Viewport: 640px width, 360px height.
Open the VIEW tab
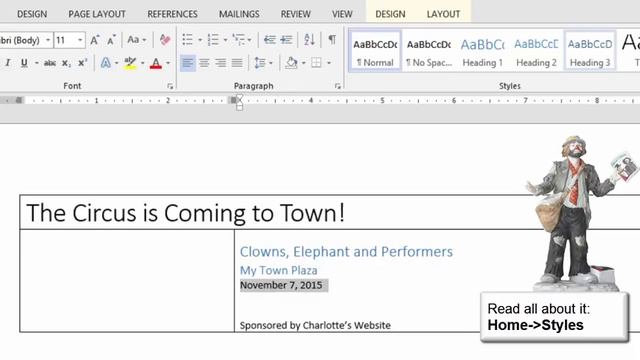tap(342, 14)
